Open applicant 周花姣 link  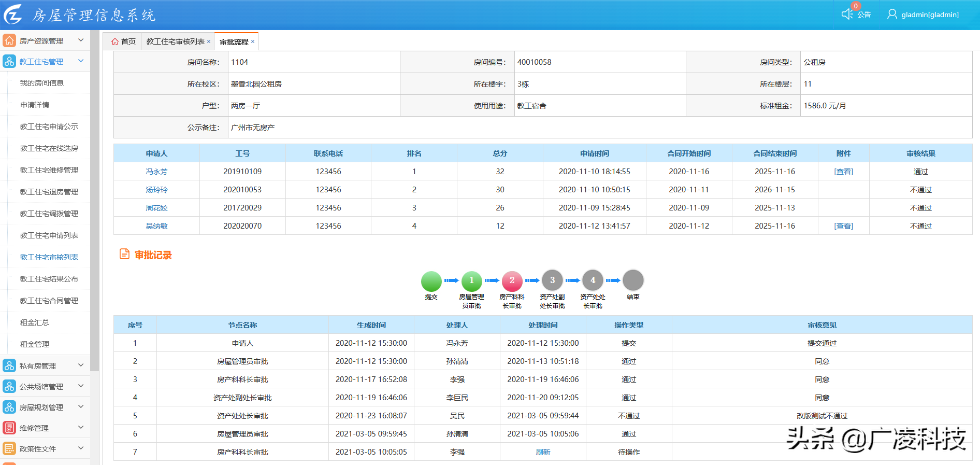pyautogui.click(x=156, y=208)
